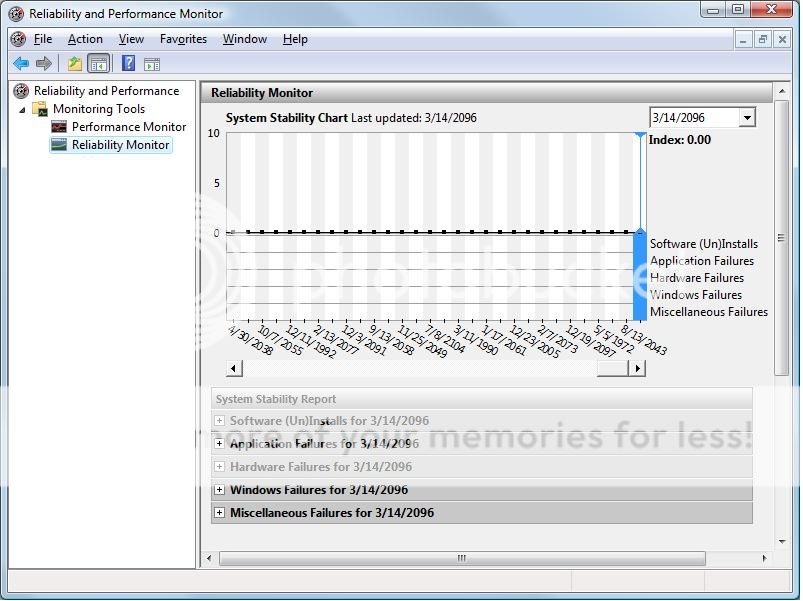Select Reliability Monitor in the tree

(120, 145)
